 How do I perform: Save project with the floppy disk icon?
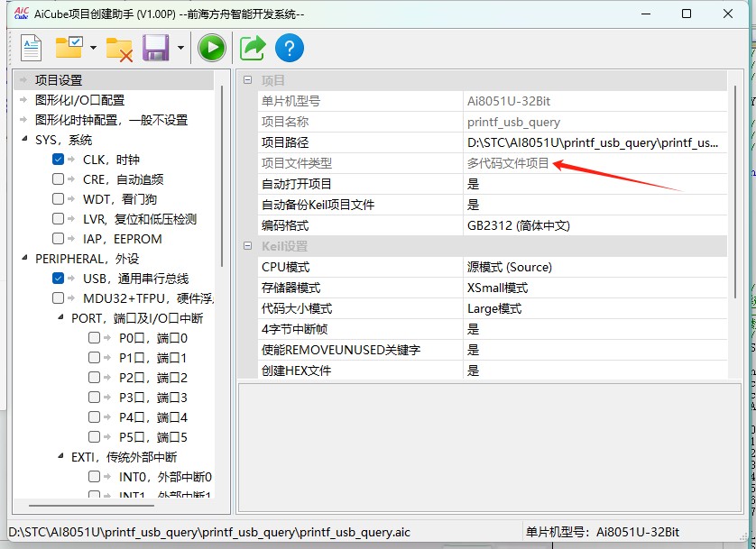[156, 48]
